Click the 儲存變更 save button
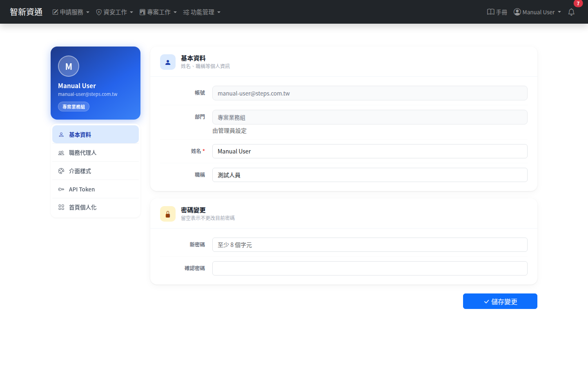The height and width of the screenshot is (371, 588). pyautogui.click(x=500, y=301)
